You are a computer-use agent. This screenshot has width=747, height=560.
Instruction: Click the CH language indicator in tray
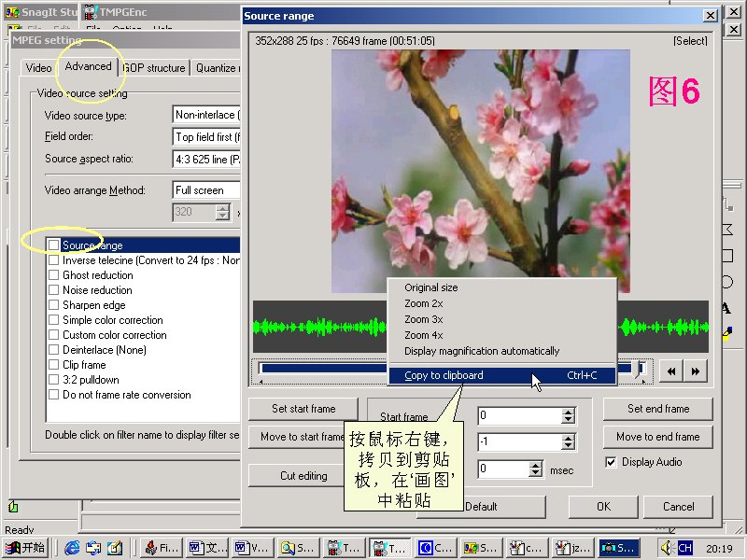click(x=684, y=548)
